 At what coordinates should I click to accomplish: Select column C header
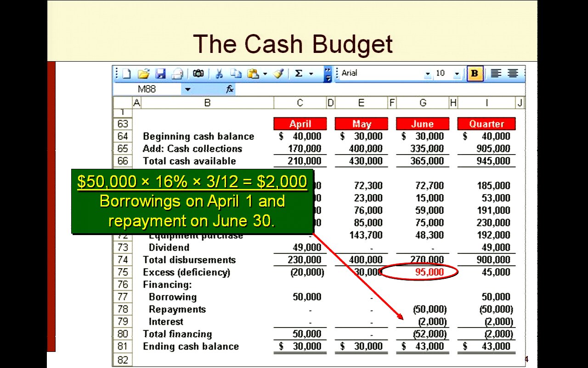[300, 103]
